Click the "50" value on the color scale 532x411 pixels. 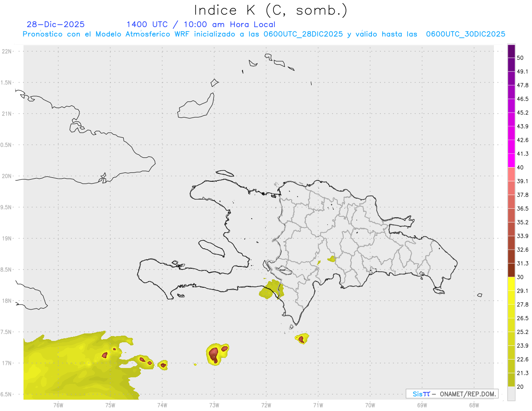pos(520,58)
